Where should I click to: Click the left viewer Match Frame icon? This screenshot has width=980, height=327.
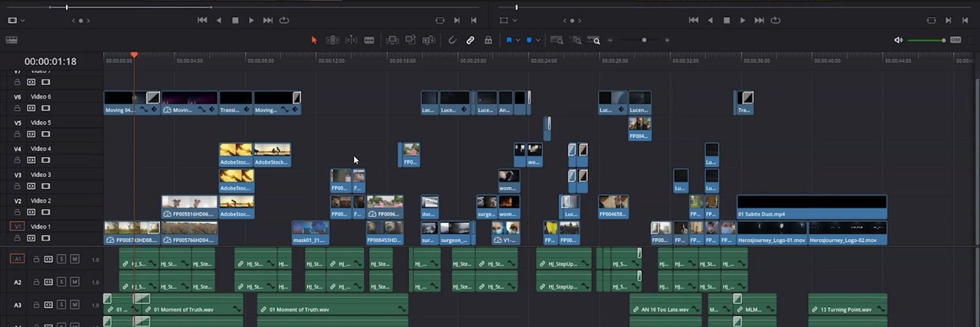point(440,20)
